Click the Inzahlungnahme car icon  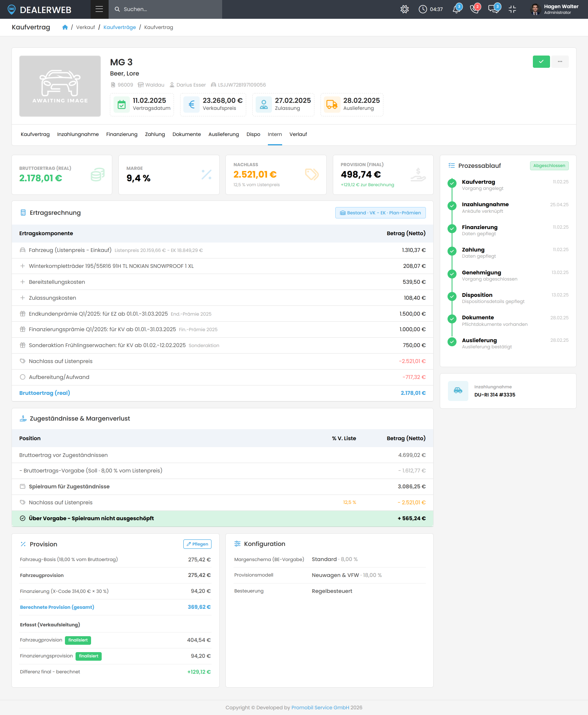[x=458, y=391]
